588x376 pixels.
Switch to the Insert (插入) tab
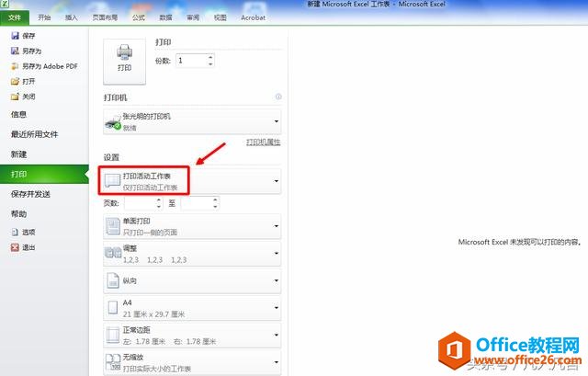[x=72, y=17]
